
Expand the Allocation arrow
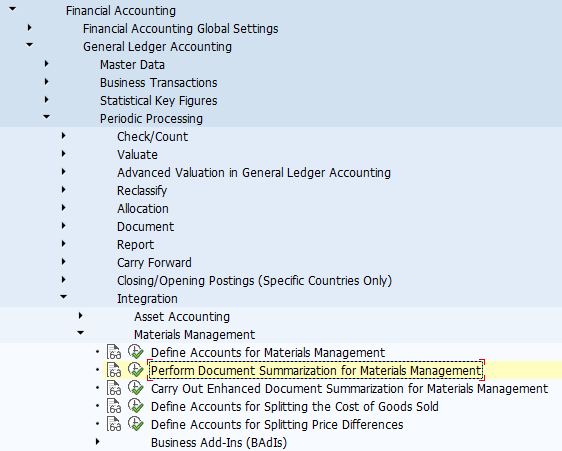point(64,207)
